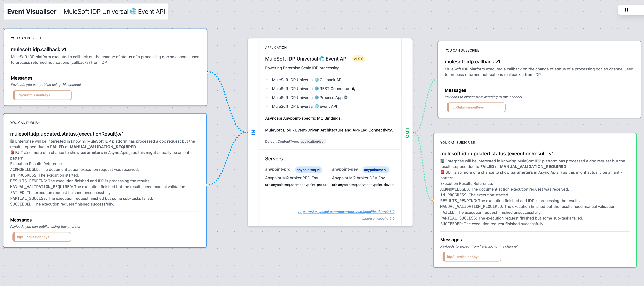Click connection handle on publish updated.status card

(207, 185)
